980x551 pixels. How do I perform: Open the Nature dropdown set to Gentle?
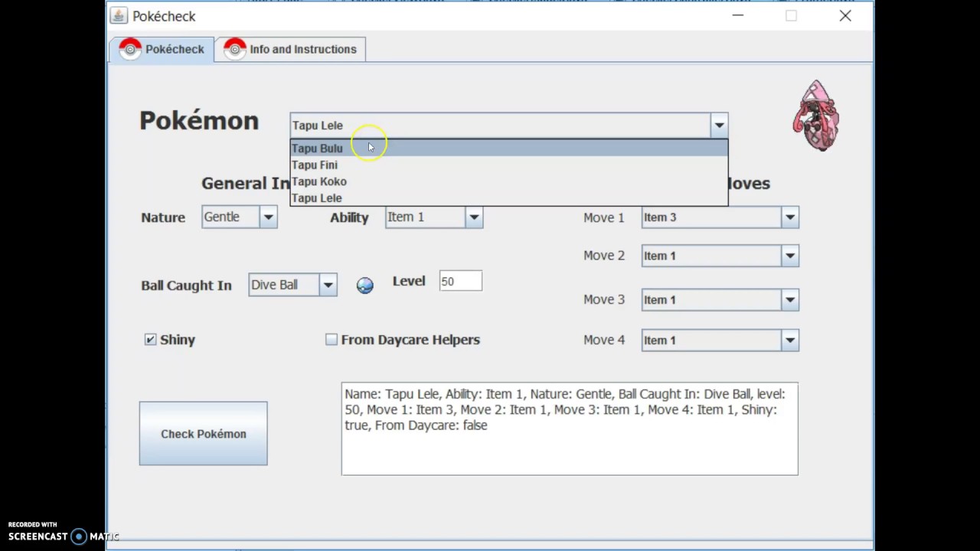268,217
